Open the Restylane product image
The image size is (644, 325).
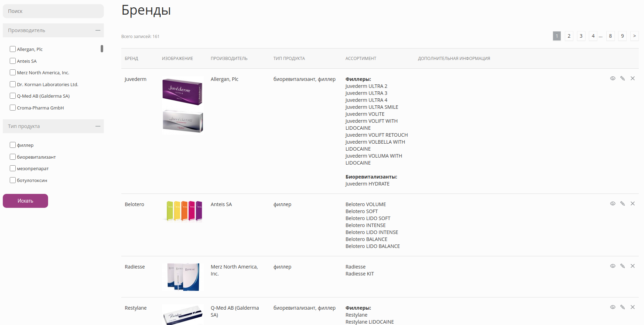(183, 315)
